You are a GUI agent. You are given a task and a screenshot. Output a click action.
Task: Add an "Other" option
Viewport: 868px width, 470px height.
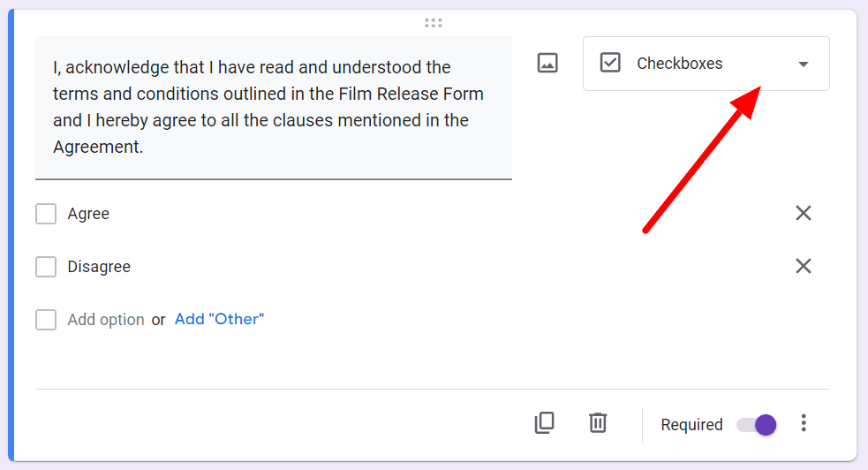tap(219, 319)
